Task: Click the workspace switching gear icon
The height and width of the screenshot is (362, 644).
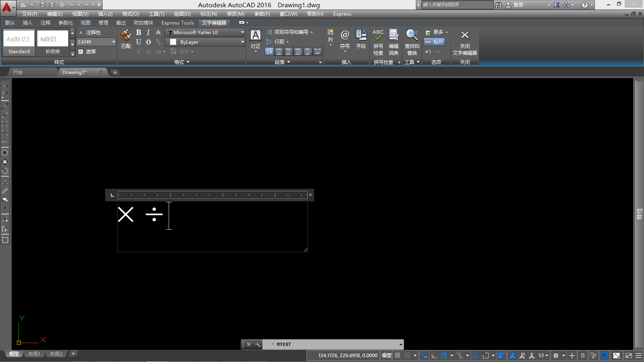Action: [556, 356]
